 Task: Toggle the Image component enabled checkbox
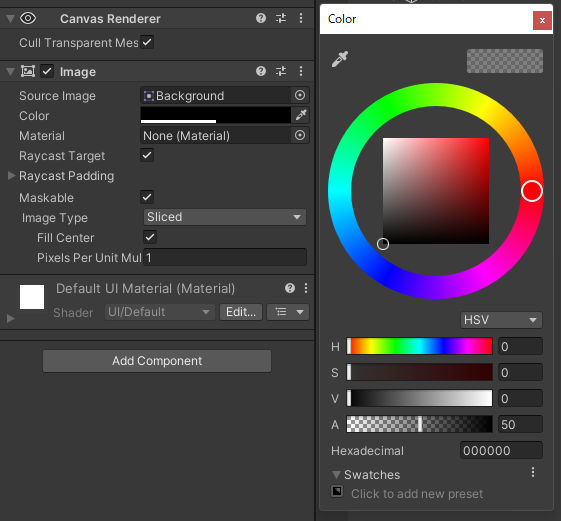[x=47, y=71]
